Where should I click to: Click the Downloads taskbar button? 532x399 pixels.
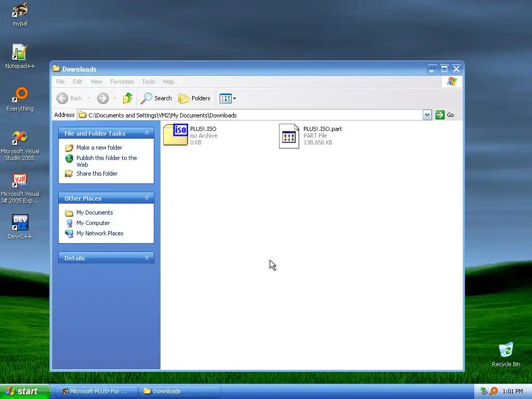click(180, 391)
